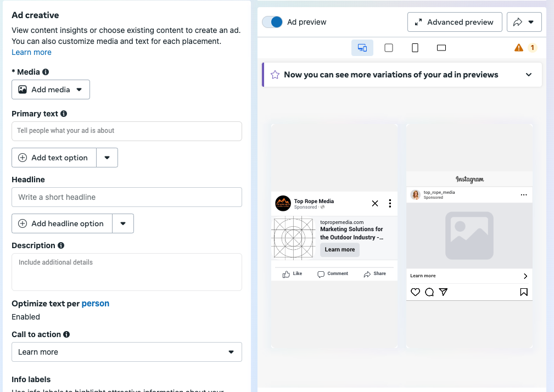Screen dimensions: 554x392
Task: Open the share preview dropdown
Action: (524, 22)
